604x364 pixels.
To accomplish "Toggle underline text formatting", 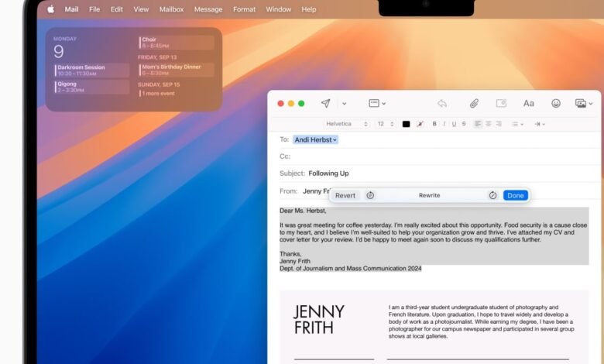I will point(455,124).
